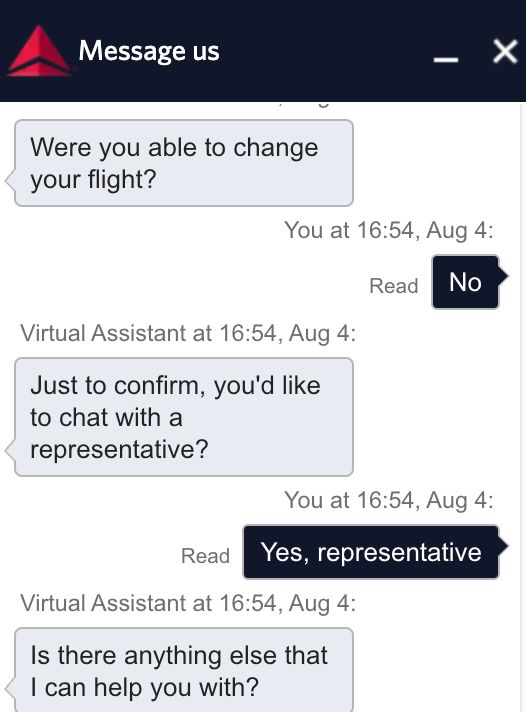526x712 pixels.
Task: Minimize the Message us chat window
Action: point(445,60)
